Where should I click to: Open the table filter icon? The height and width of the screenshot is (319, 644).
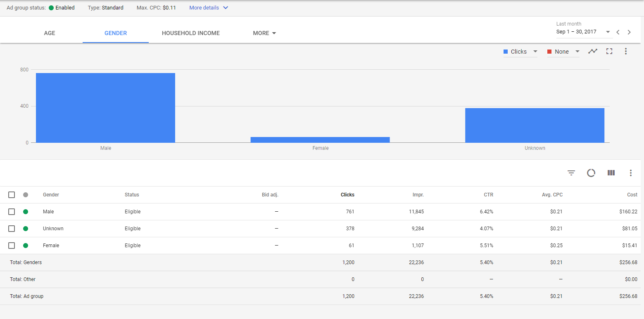click(x=571, y=173)
